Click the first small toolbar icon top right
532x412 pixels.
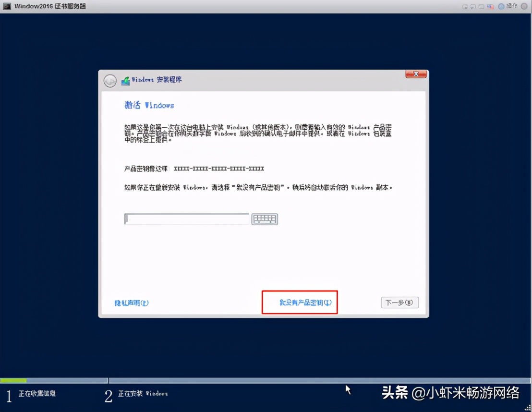[465, 7]
